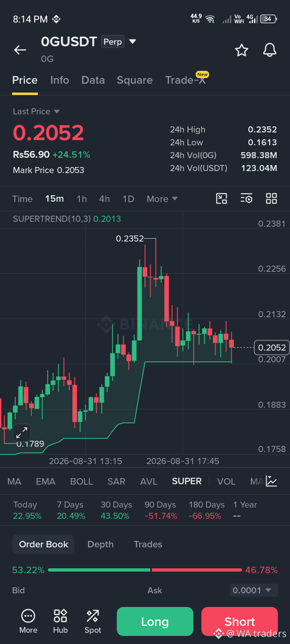290x644 pixels.
Task: Tap the Ask column header
Action: click(155, 590)
